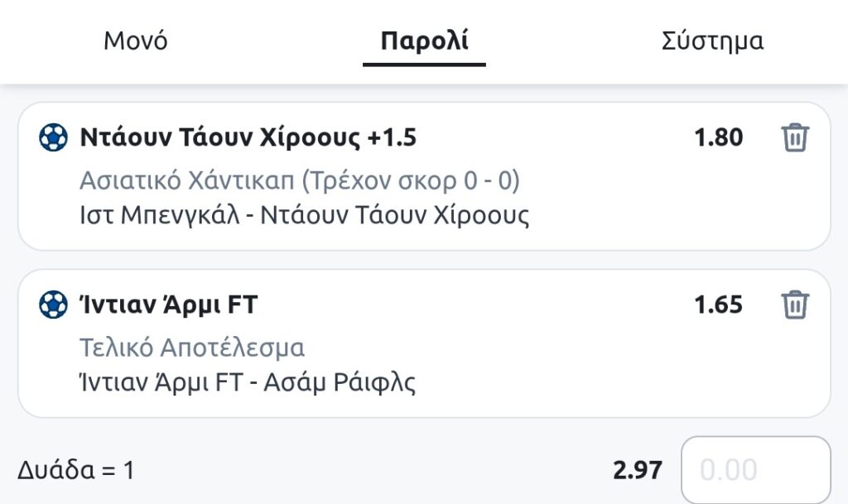Switch to the Μονό tab
This screenshot has width=848, height=504.
tap(136, 41)
